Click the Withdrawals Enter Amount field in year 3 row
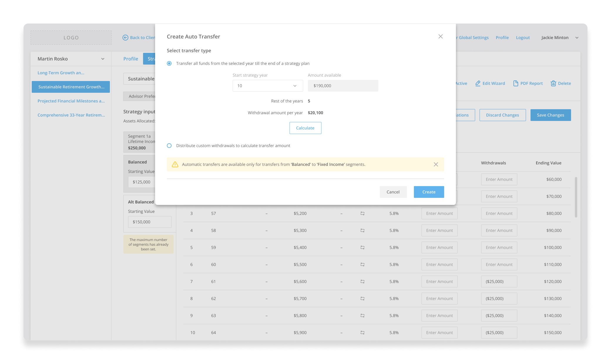The height and width of the screenshot is (364, 611). click(499, 213)
